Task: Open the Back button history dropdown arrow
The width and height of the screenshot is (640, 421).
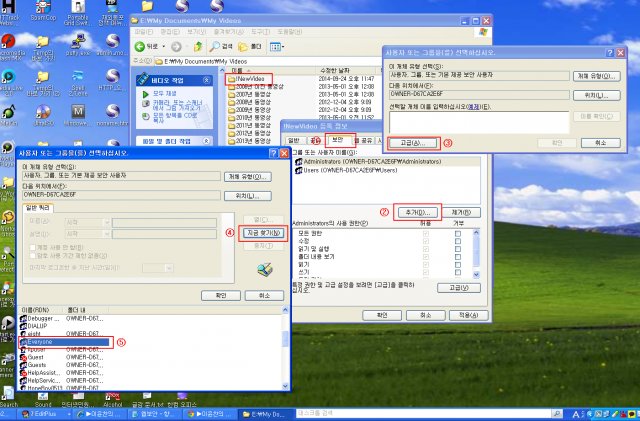Action: [164, 47]
